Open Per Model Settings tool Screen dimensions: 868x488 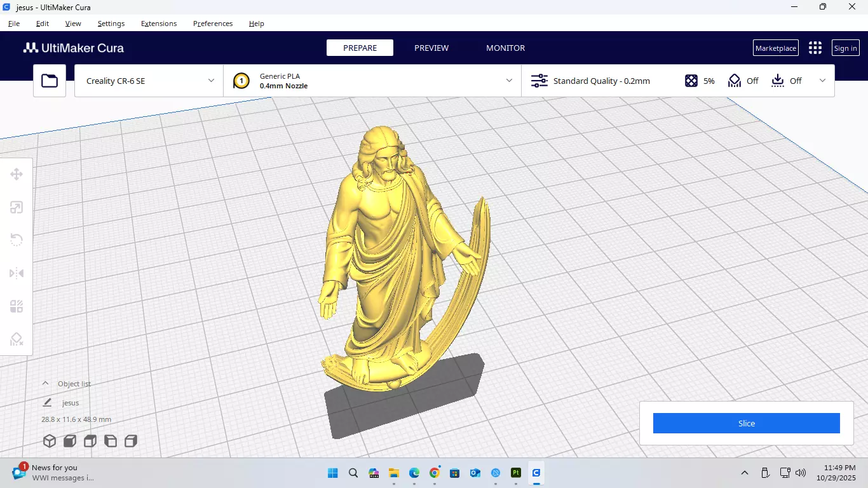click(17, 306)
